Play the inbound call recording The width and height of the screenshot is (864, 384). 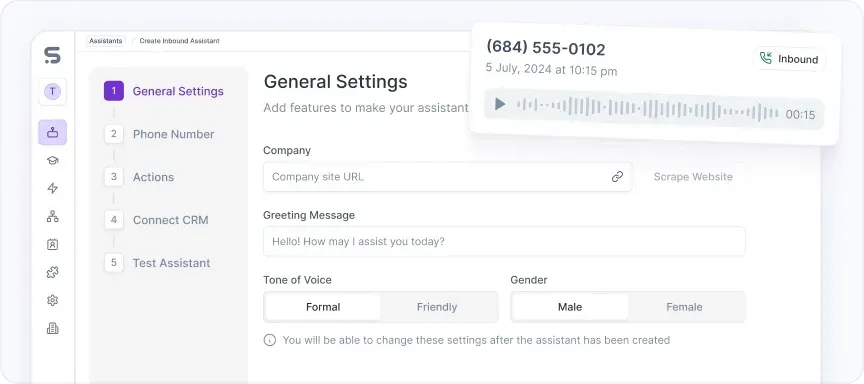(500, 104)
